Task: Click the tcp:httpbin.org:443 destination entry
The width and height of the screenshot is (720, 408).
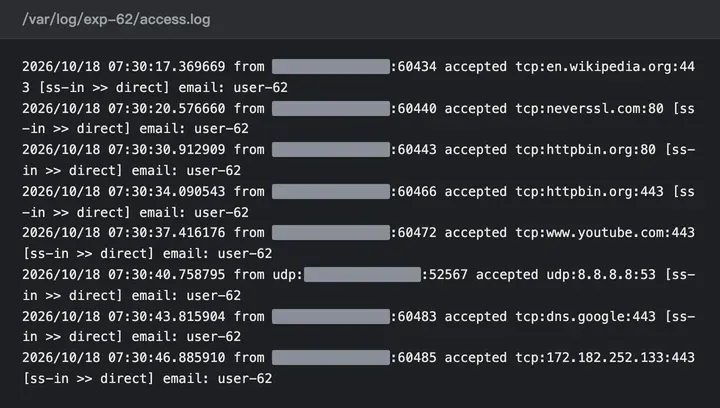Action: pyautogui.click(x=589, y=192)
